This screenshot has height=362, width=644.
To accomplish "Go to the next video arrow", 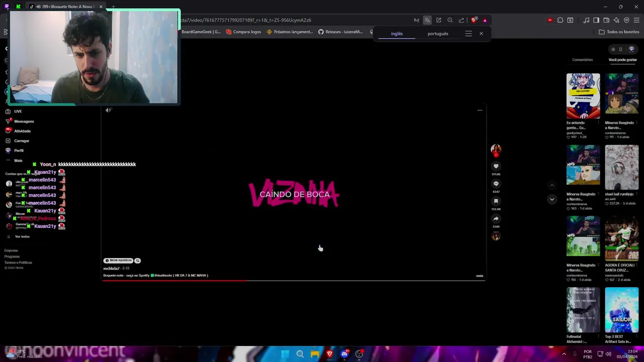I will pos(552,199).
